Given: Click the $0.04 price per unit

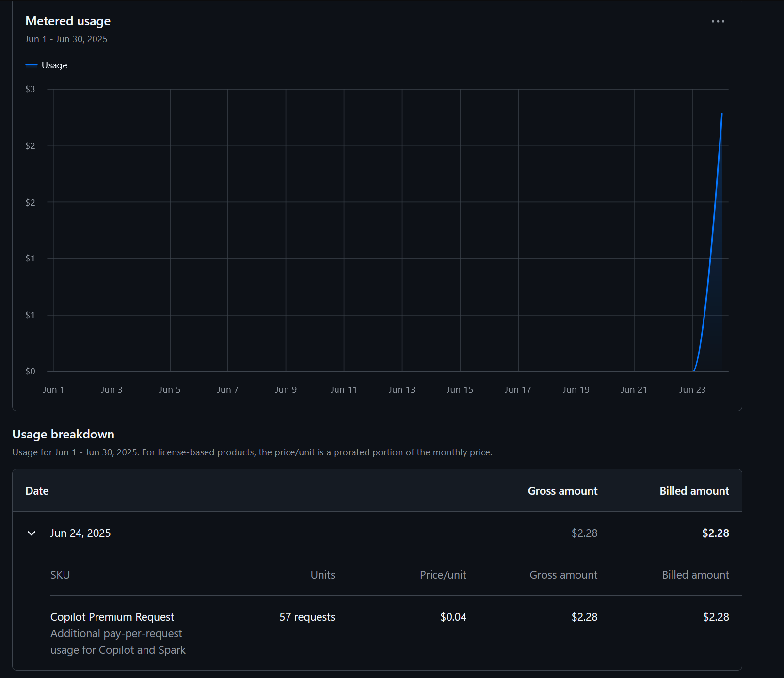Looking at the screenshot, I should [x=453, y=617].
